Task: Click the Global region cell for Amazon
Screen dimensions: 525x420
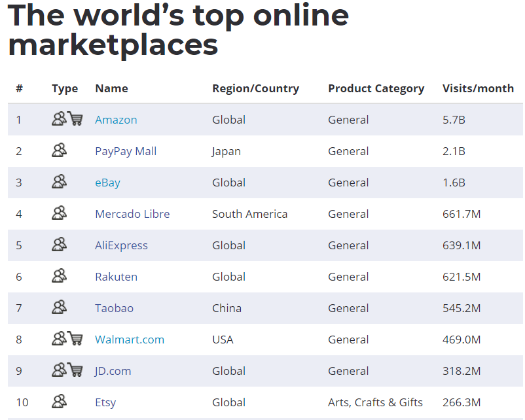Action: 228,120
